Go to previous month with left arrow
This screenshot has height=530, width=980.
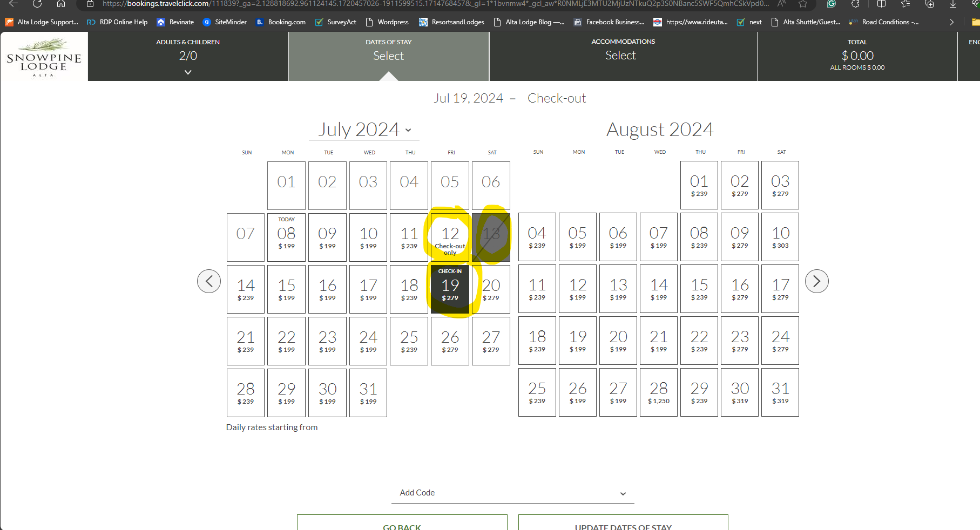tap(209, 281)
